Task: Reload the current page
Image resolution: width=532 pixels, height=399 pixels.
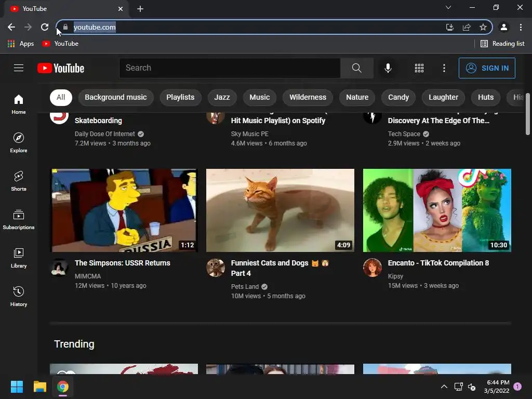Action: 45,27
